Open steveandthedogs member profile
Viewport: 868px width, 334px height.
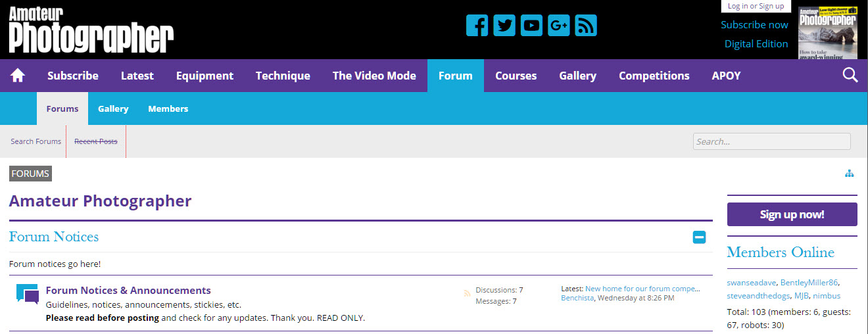(758, 296)
